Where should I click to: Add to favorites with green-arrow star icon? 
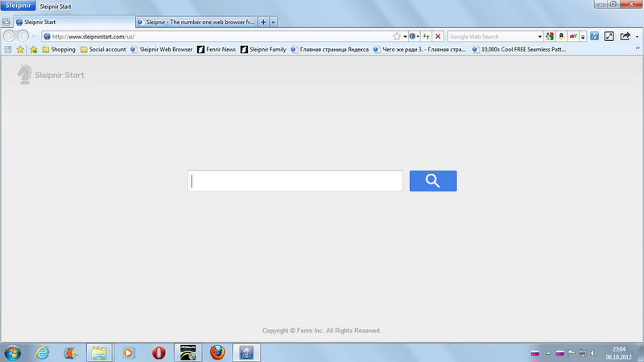(34, 50)
